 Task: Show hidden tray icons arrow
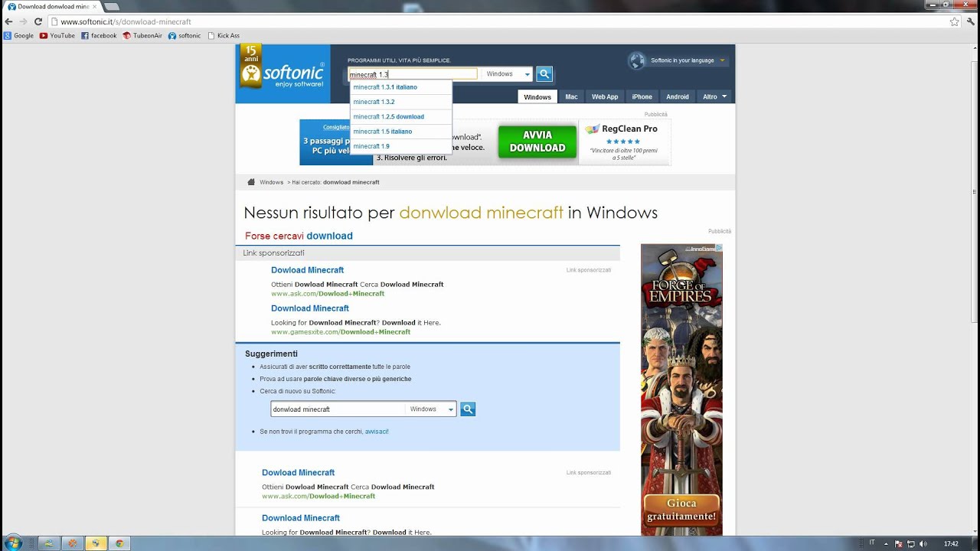(887, 544)
